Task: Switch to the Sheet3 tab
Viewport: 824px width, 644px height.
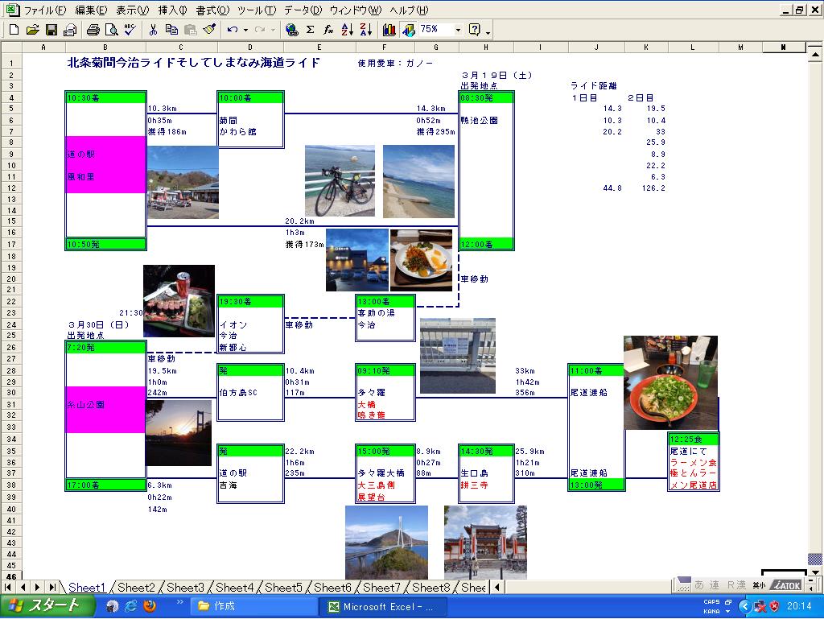Action: pyautogui.click(x=185, y=588)
